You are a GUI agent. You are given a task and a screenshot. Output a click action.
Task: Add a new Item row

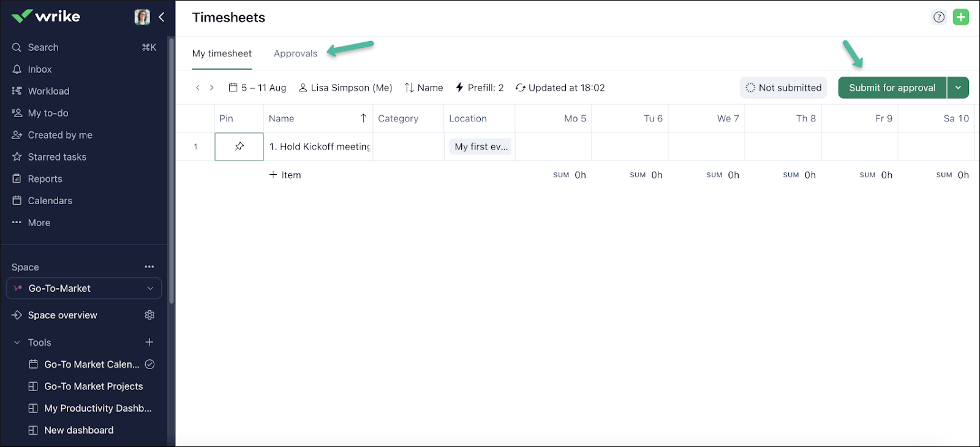pos(285,175)
